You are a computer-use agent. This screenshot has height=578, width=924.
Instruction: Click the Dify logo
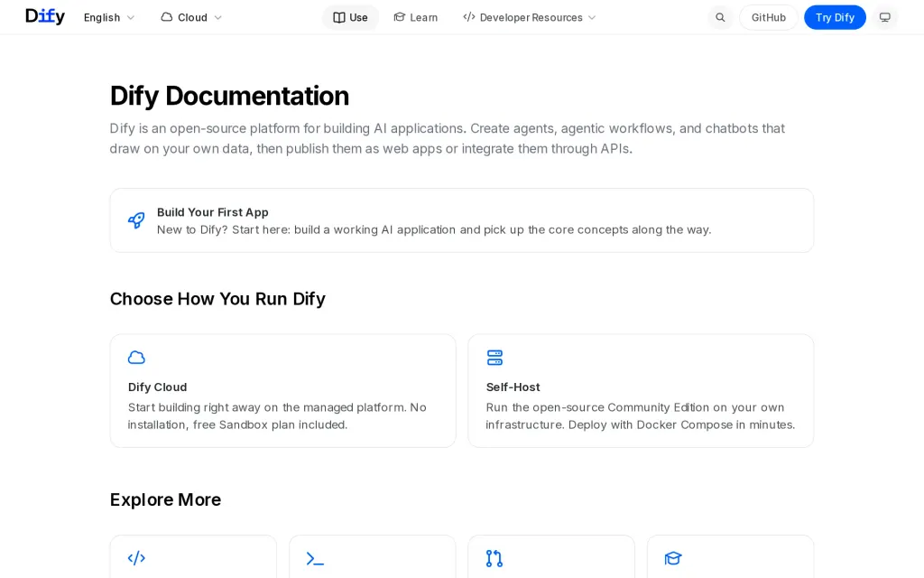tap(45, 17)
